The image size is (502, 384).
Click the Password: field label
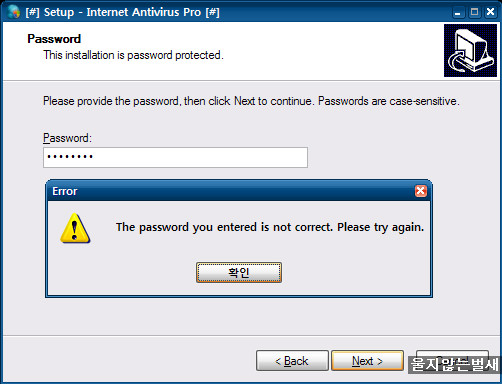click(x=67, y=138)
